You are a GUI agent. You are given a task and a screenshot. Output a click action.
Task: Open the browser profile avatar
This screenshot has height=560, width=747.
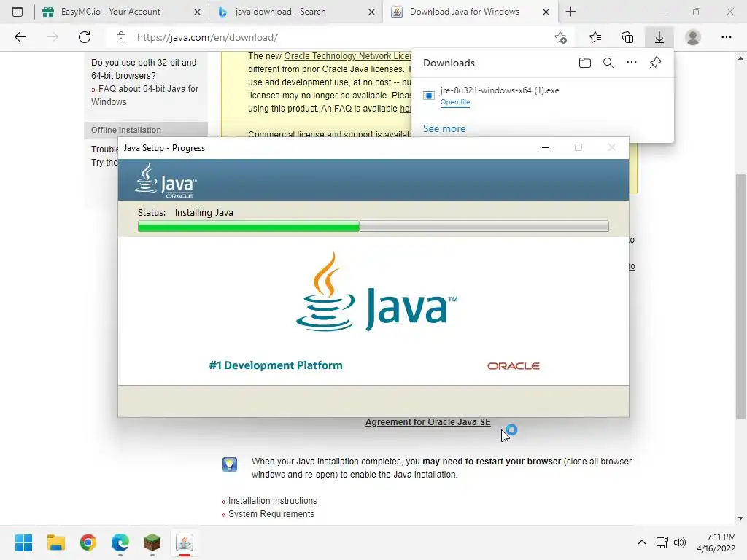pyautogui.click(x=693, y=37)
